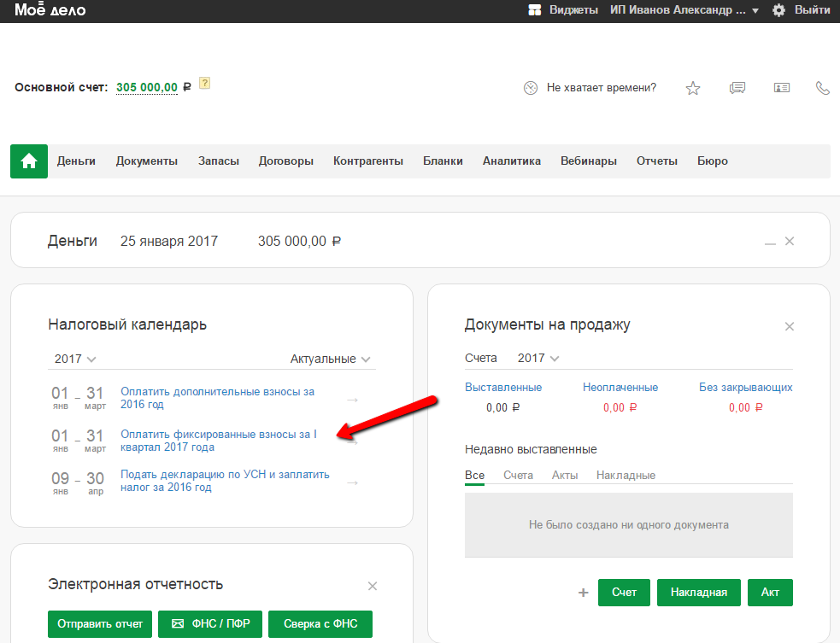Close the Документы на продажу widget
The height and width of the screenshot is (643, 840).
[x=789, y=326]
